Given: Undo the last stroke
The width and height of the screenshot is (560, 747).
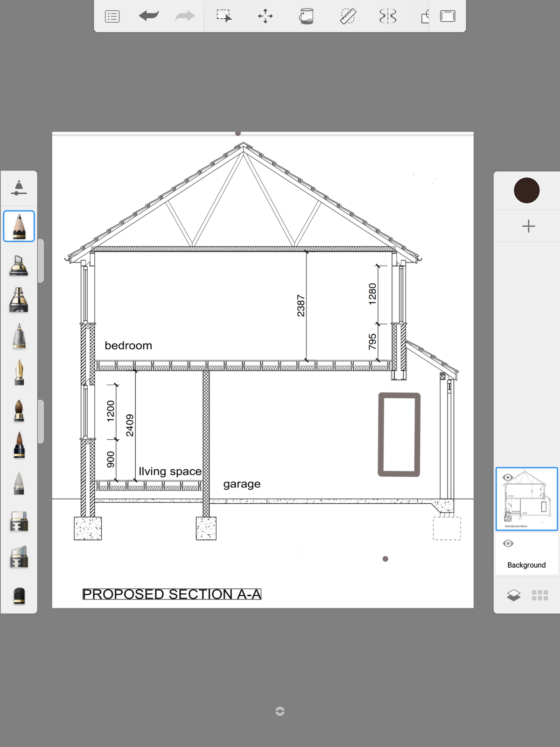Looking at the screenshot, I should [149, 16].
